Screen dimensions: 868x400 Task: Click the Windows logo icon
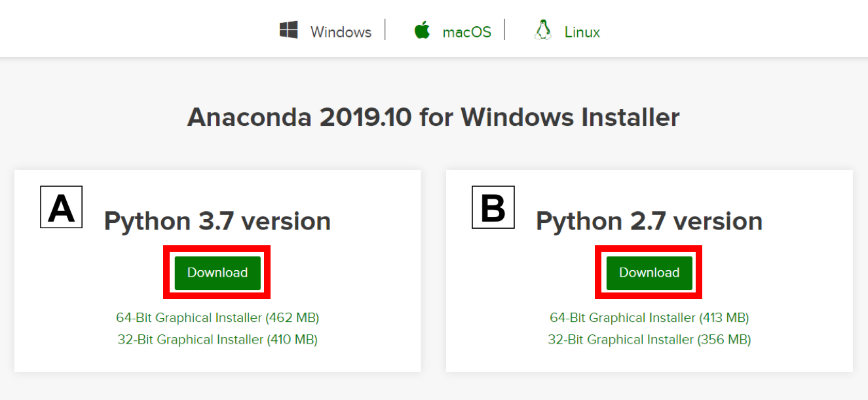(289, 30)
